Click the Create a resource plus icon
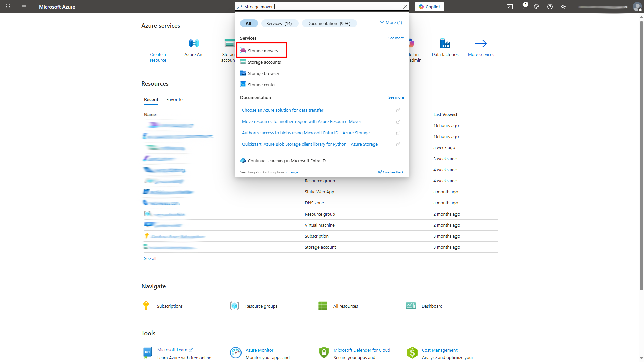Viewport: 644px width, 362px height. point(158,43)
